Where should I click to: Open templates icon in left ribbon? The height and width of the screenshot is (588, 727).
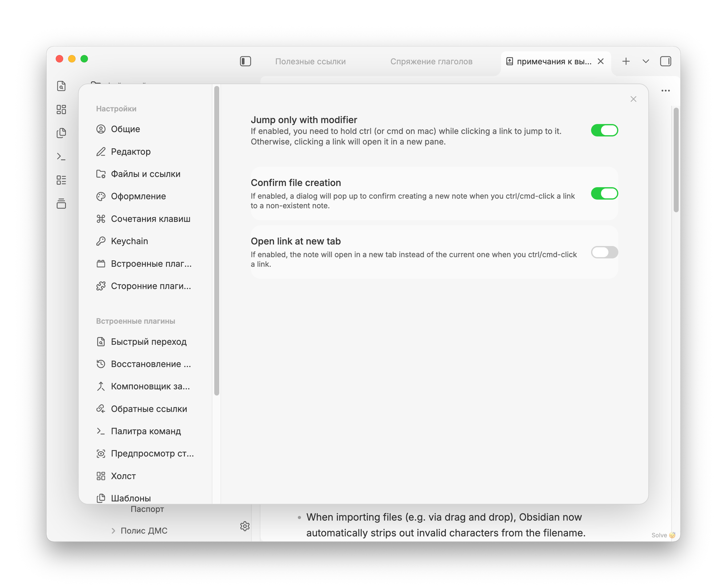point(61,133)
